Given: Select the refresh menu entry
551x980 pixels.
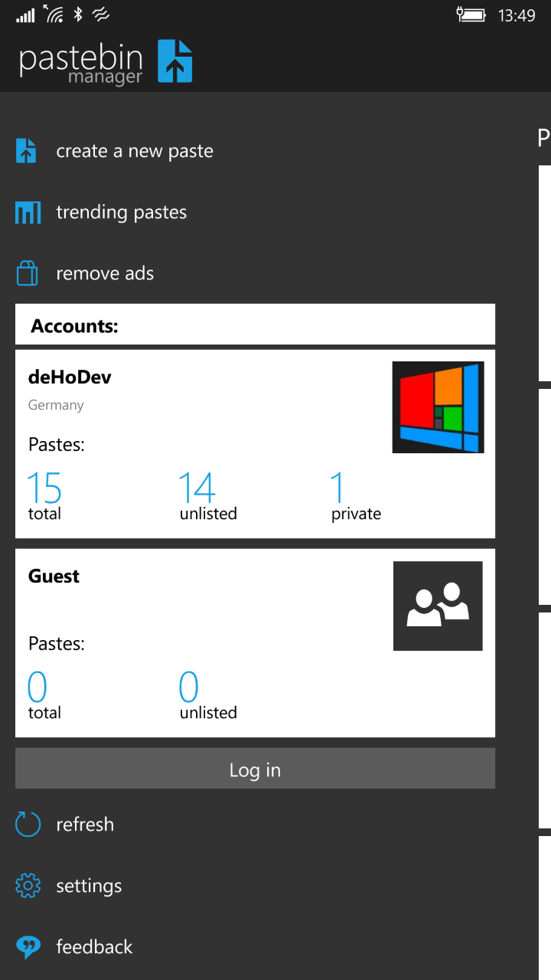Looking at the screenshot, I should [x=85, y=825].
